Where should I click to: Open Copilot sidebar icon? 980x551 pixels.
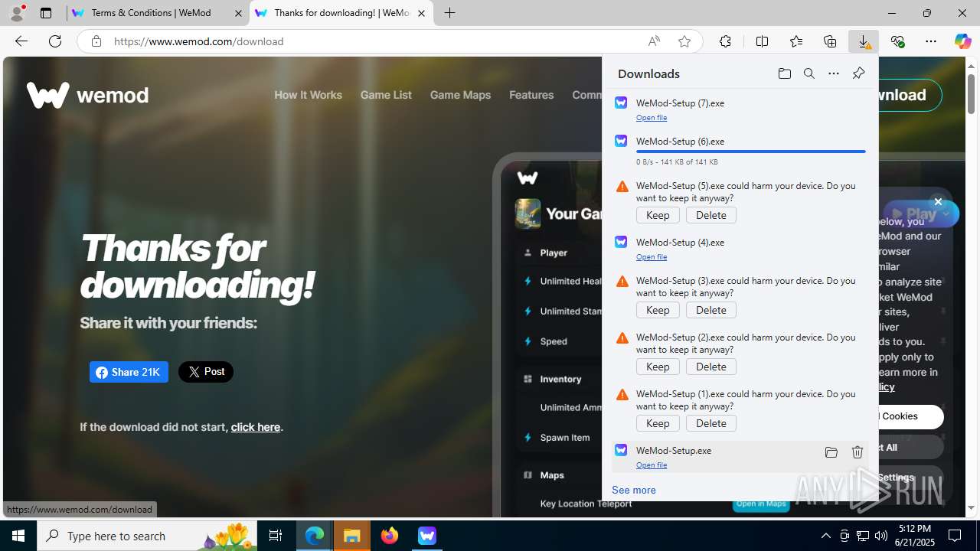click(x=962, y=41)
